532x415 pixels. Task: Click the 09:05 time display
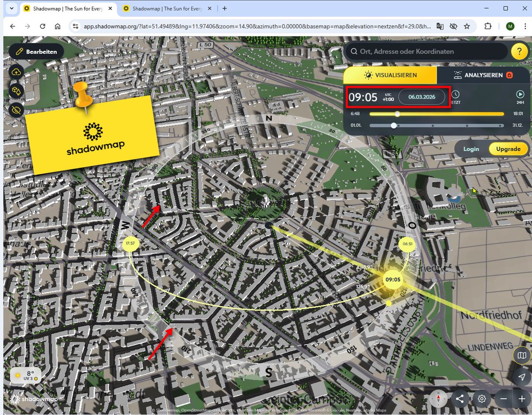pyautogui.click(x=363, y=97)
